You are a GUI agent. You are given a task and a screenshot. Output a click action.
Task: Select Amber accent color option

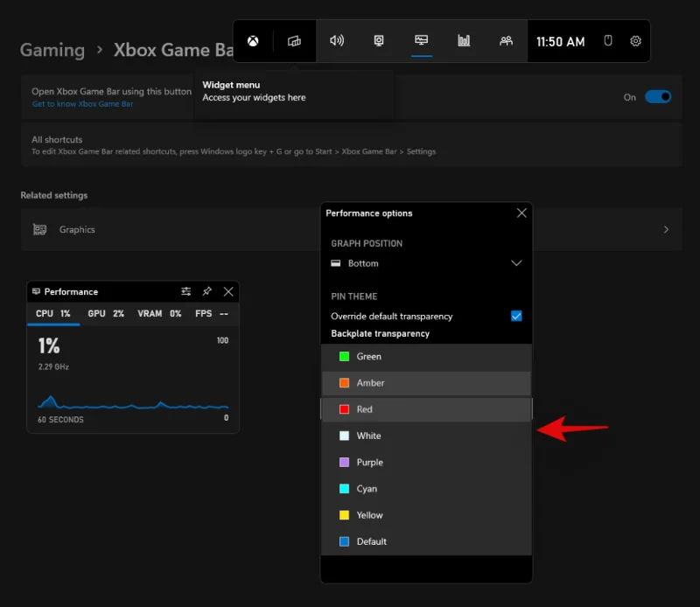[x=426, y=383]
